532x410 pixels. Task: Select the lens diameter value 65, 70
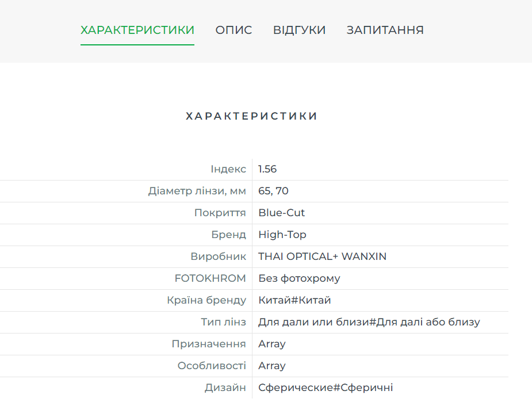coord(273,191)
